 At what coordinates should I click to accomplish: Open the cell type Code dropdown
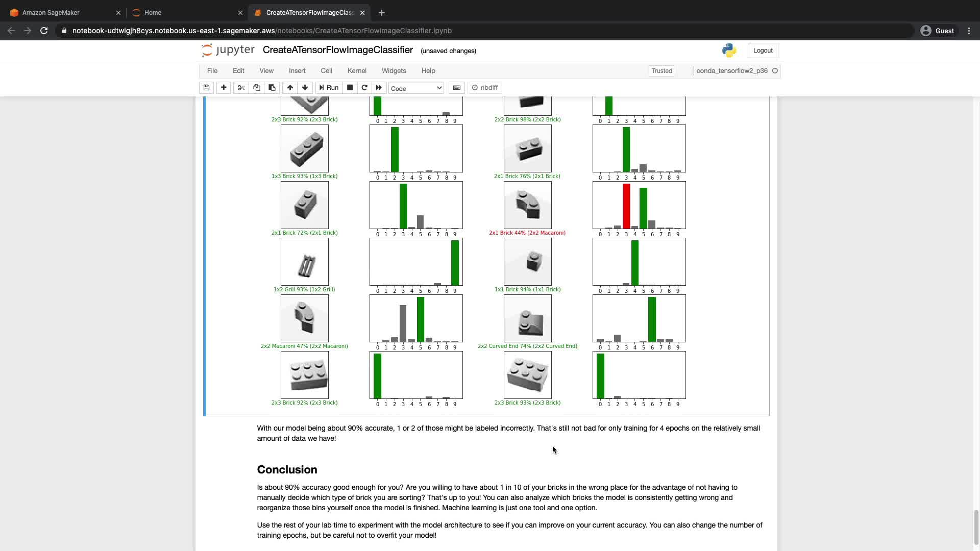click(416, 88)
